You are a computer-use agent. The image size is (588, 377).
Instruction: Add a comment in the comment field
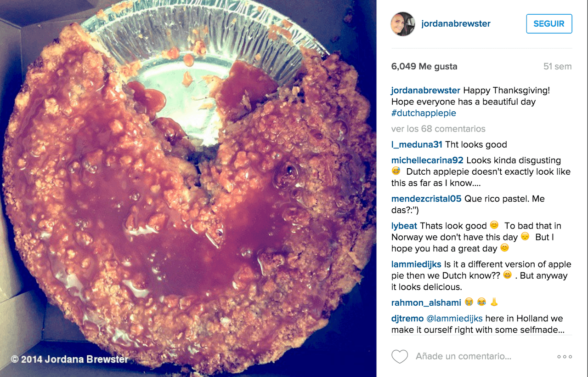(x=464, y=356)
